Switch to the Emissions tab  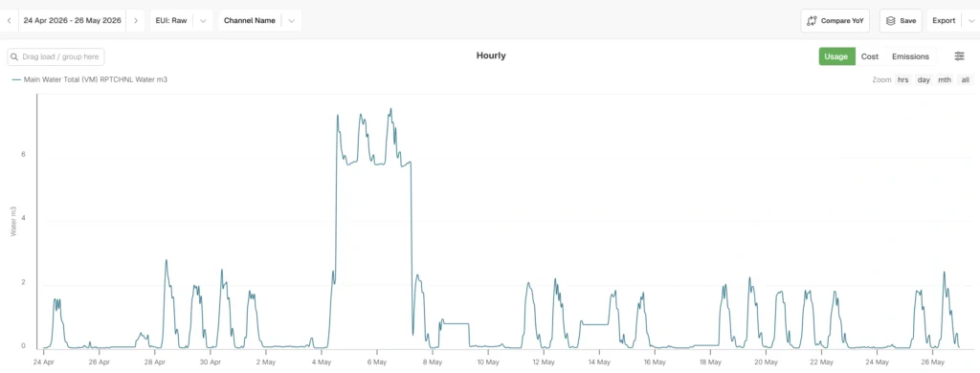point(910,56)
